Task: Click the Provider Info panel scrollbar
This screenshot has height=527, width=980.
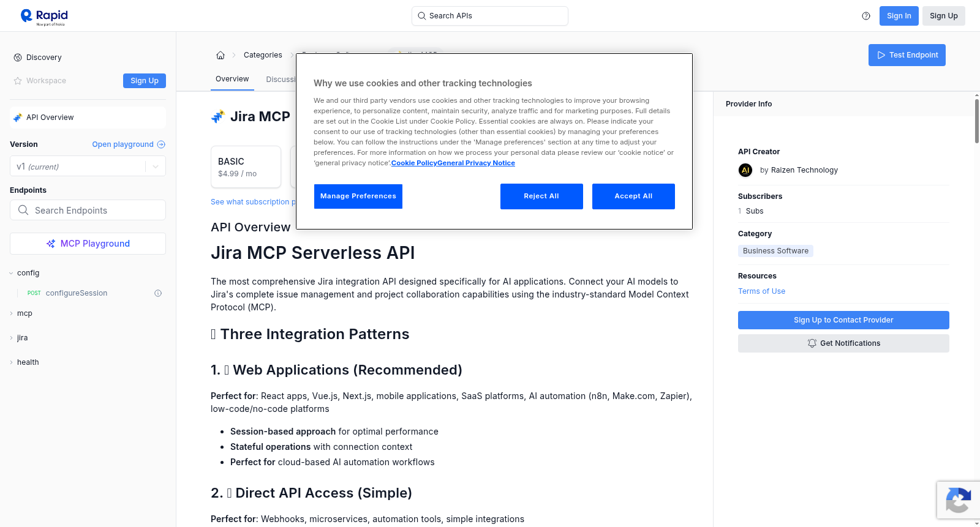Action: pos(976,120)
